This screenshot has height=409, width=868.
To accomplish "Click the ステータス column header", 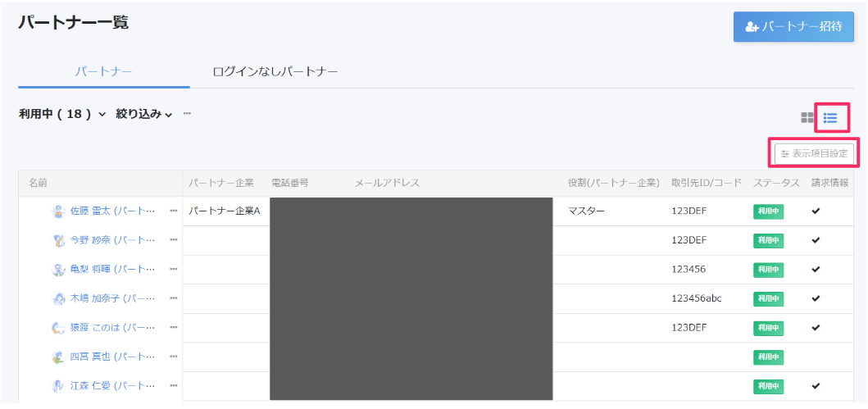I will (776, 184).
